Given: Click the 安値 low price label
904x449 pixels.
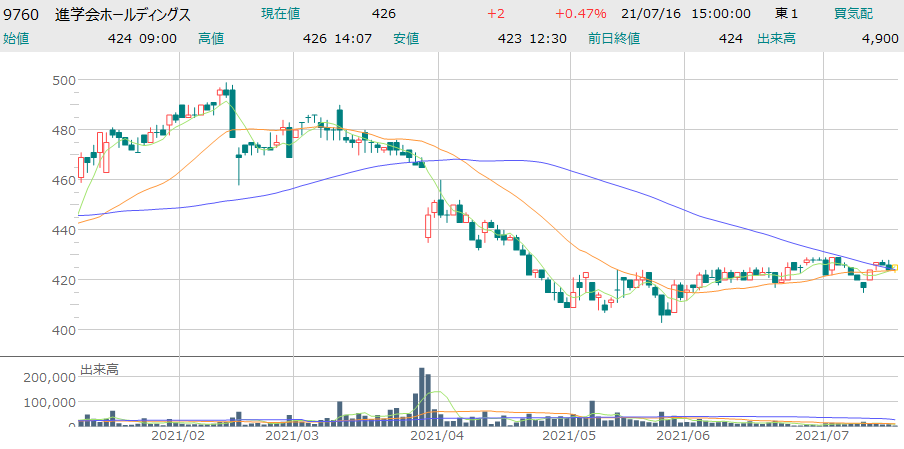Looking at the screenshot, I should (406, 38).
